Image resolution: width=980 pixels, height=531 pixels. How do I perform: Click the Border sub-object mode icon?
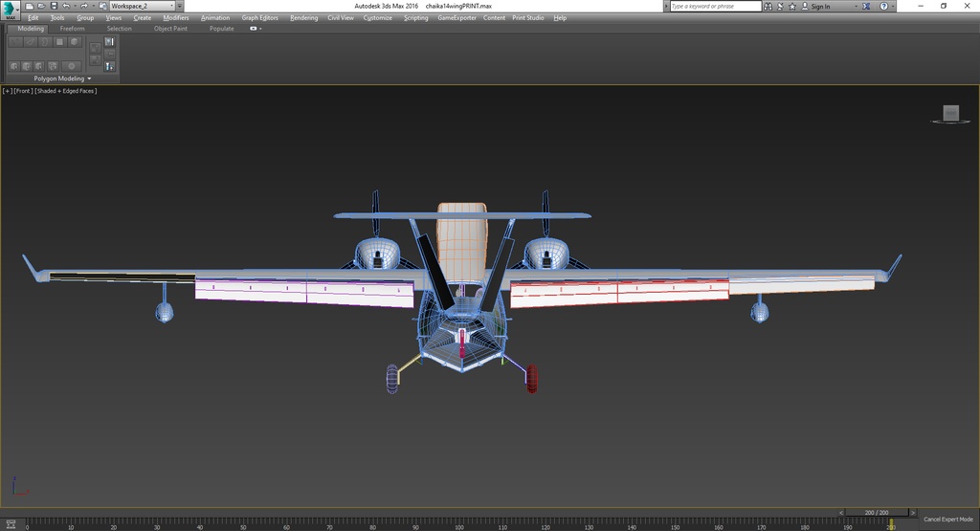click(45, 42)
